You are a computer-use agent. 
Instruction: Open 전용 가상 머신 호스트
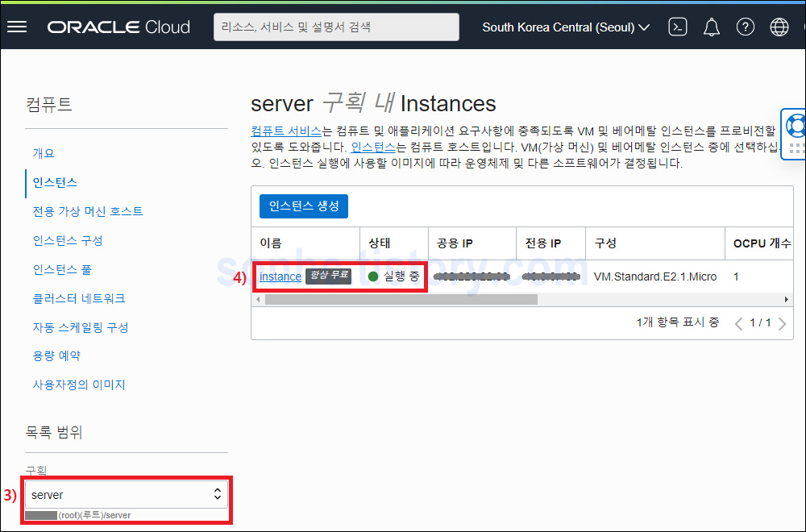click(x=88, y=211)
